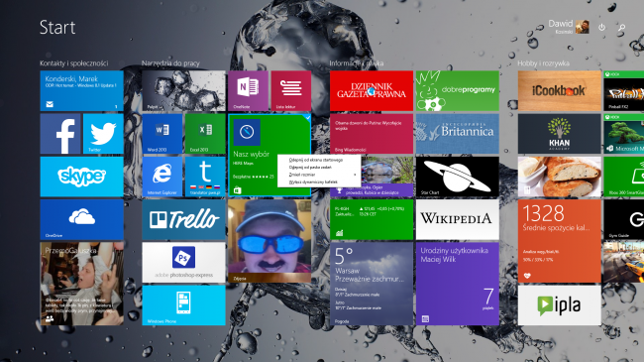Launch the Word 2013 tile
This screenshot has height=362, width=644.
(x=162, y=134)
